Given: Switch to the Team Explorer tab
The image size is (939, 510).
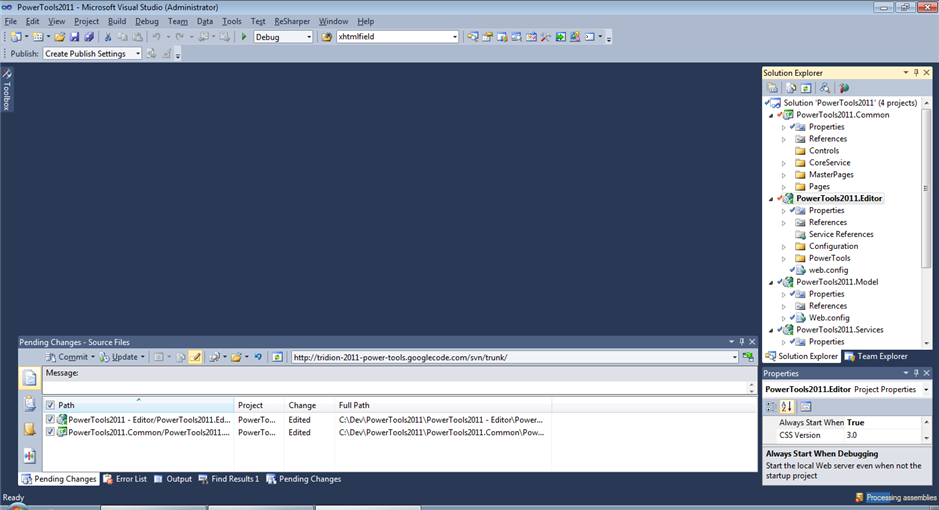Looking at the screenshot, I should 875,356.
